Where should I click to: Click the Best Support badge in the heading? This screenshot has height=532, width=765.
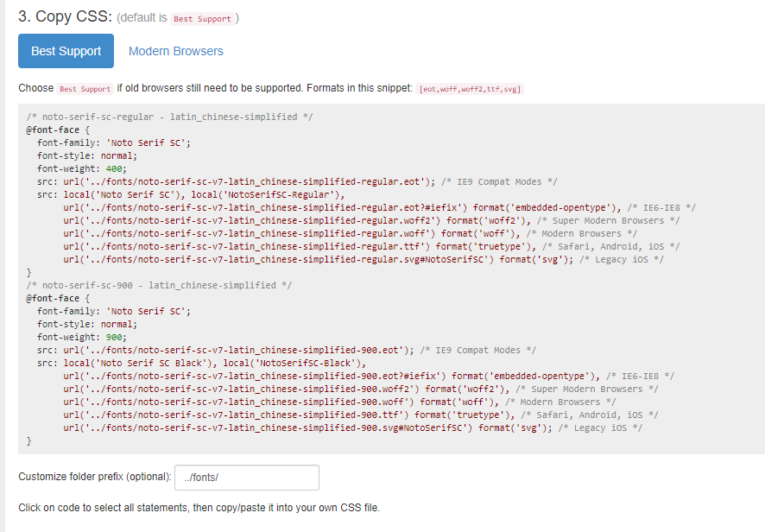click(x=202, y=18)
